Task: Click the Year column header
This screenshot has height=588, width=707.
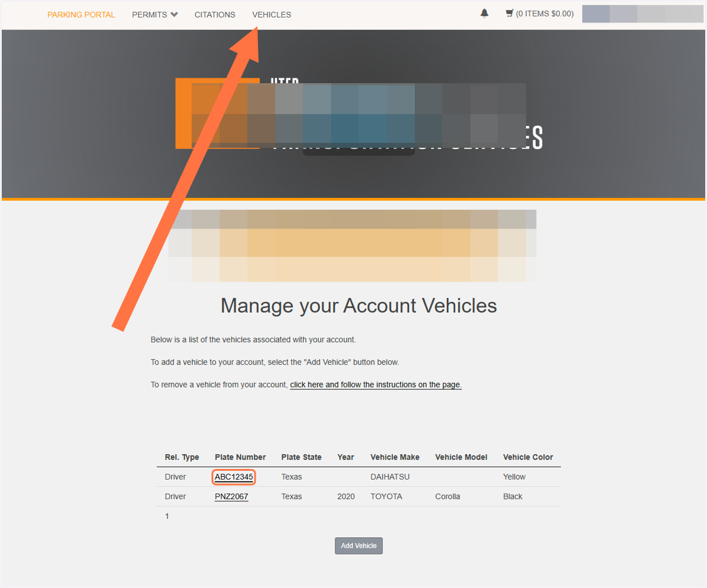Action: 346,457
